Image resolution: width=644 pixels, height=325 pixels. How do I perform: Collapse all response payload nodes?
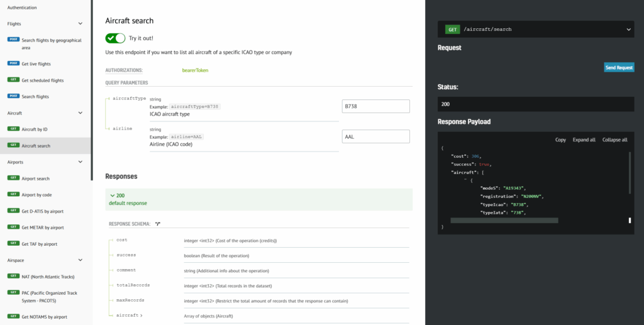[615, 140]
